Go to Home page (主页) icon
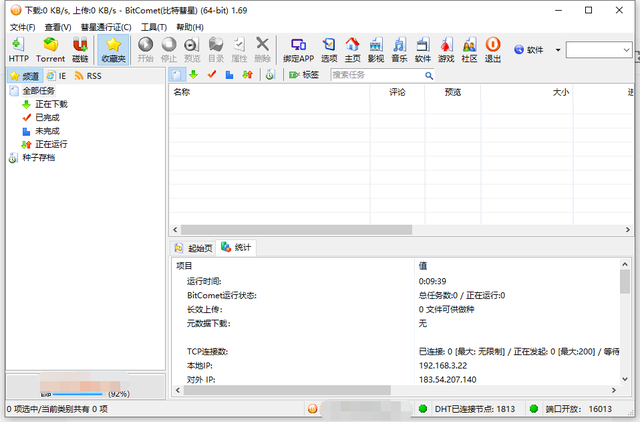 click(352, 50)
